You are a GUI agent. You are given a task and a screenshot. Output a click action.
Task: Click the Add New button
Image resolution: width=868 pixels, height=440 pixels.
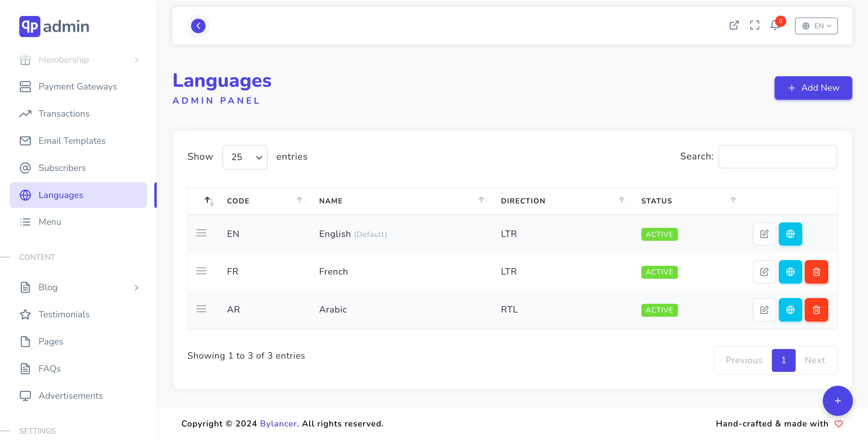pyautogui.click(x=813, y=88)
